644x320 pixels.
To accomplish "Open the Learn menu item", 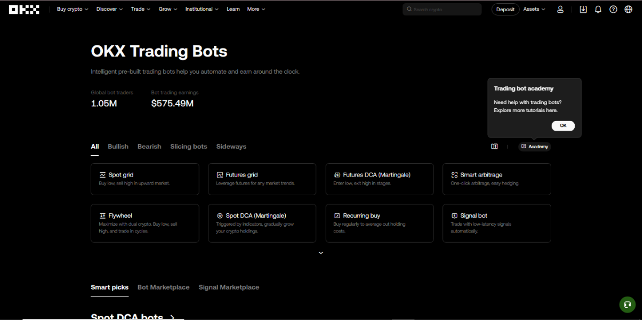I will 233,9.
